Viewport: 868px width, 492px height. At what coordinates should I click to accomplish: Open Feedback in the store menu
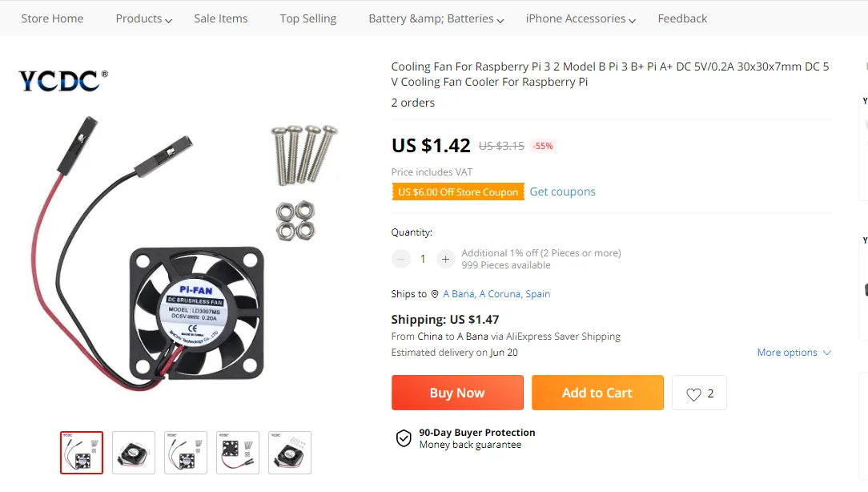click(x=682, y=18)
